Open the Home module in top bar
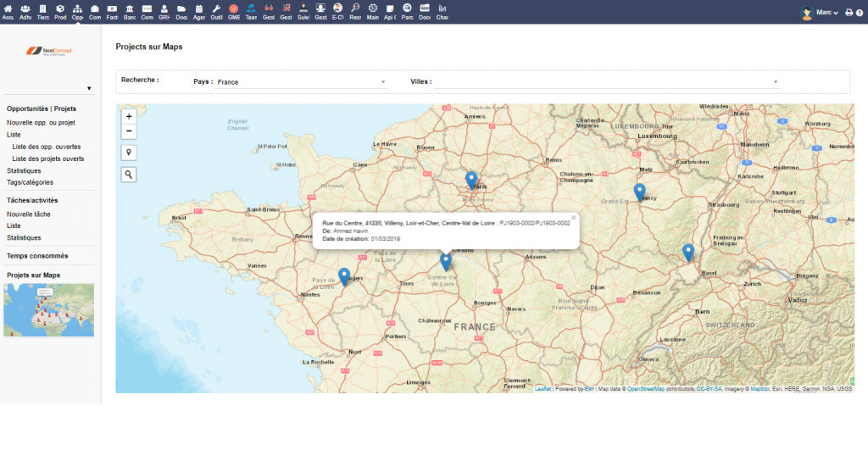The width and height of the screenshot is (868, 456). (8, 12)
